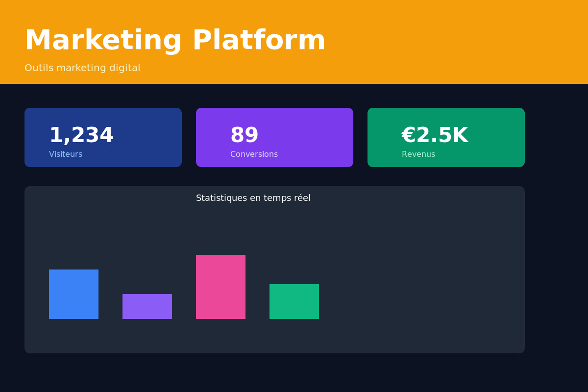Image resolution: width=588 pixels, height=392 pixels.
Task: Select the blue bar in the chart
Action: pyautogui.click(x=73, y=294)
